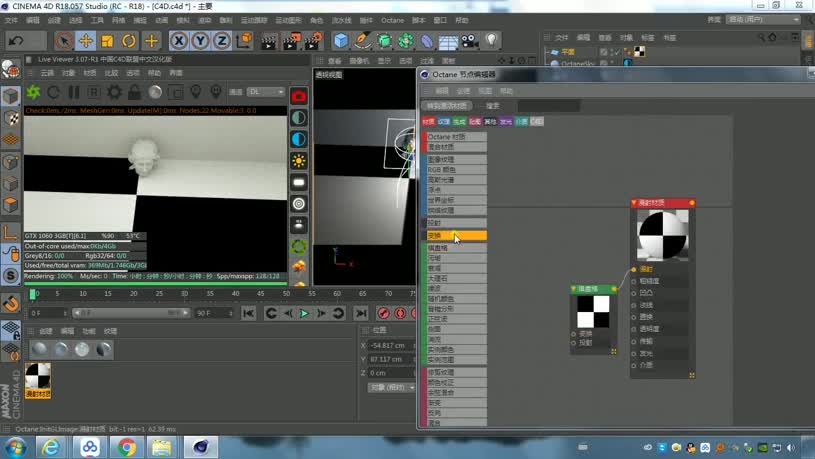Image resolution: width=815 pixels, height=459 pixels.
Task: Click the Texture mode checker-cube icon
Action: (11, 118)
